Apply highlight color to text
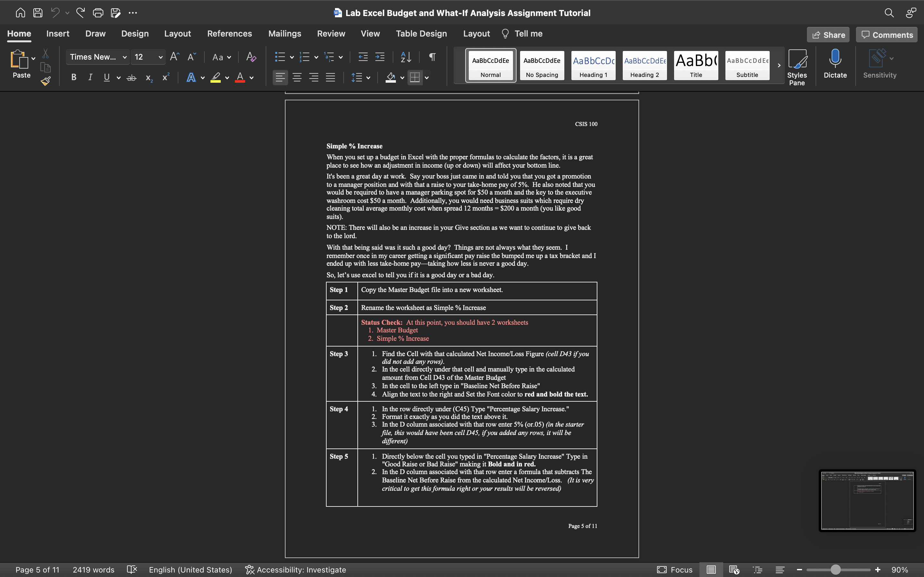The height and width of the screenshot is (577, 924). tap(215, 78)
